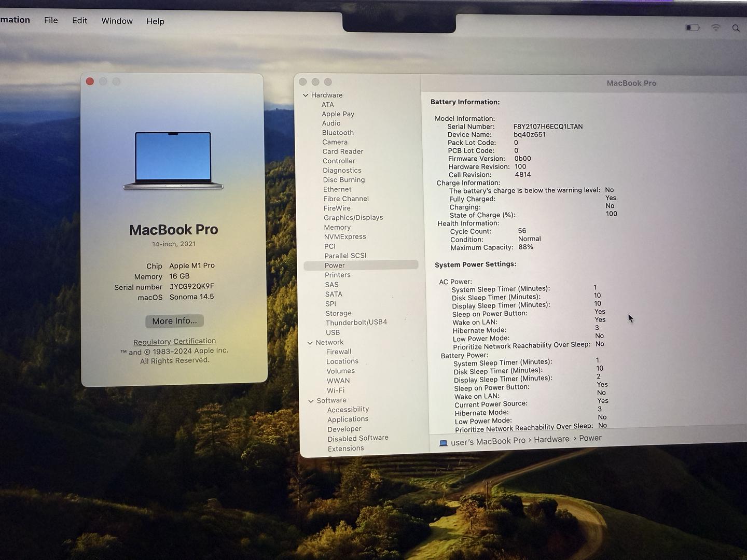
Task: Collapse the Software section chevron
Action: coord(311,401)
